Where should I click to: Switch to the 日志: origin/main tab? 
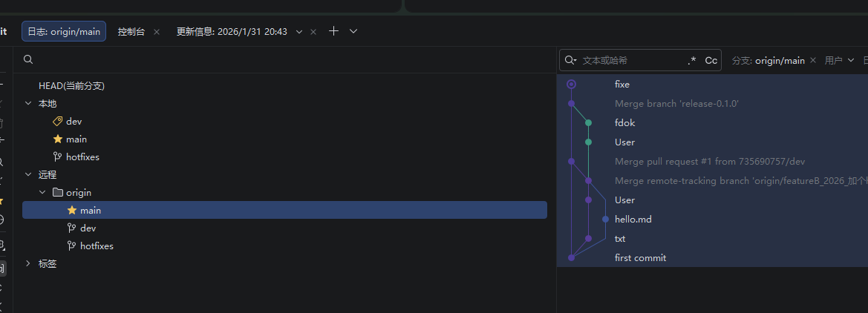(x=64, y=31)
